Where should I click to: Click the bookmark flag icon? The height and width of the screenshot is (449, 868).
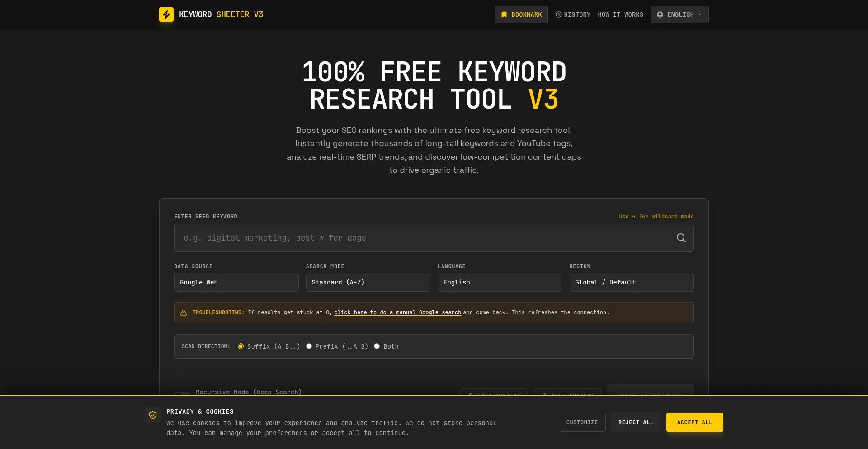pos(504,14)
